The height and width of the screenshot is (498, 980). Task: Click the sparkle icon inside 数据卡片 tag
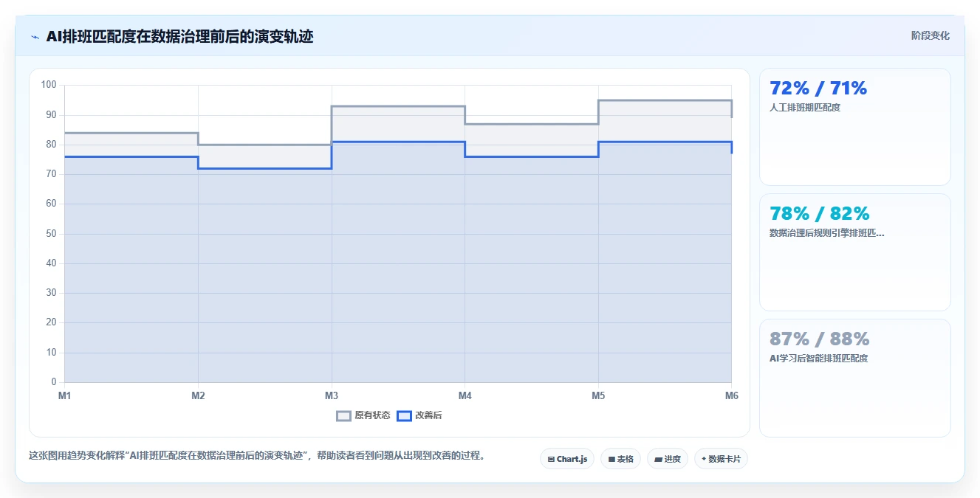pos(704,459)
